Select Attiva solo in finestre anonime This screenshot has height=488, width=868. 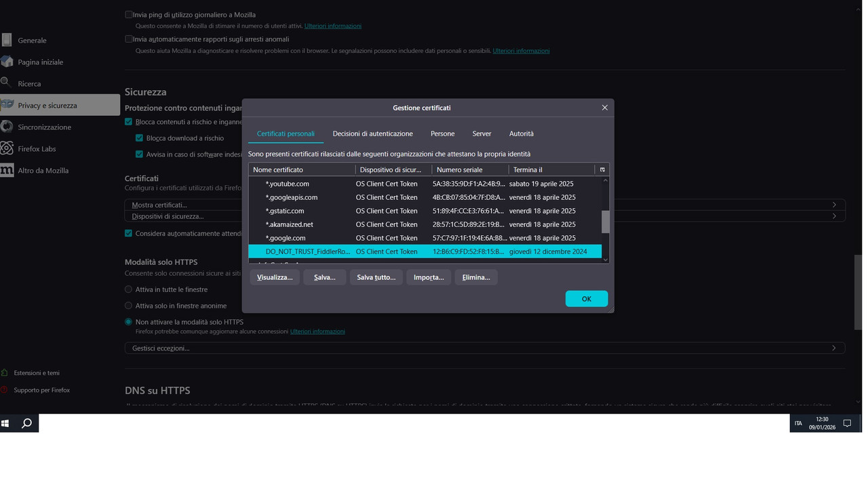tap(129, 306)
